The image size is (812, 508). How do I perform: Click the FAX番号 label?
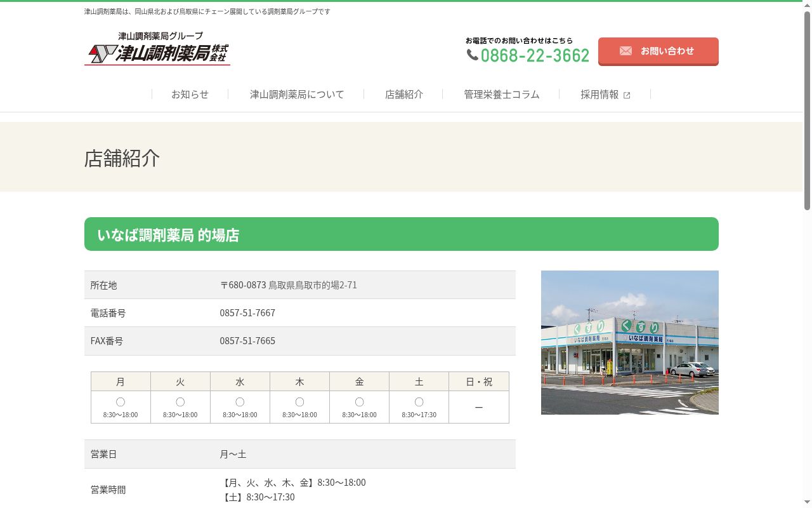pos(107,341)
